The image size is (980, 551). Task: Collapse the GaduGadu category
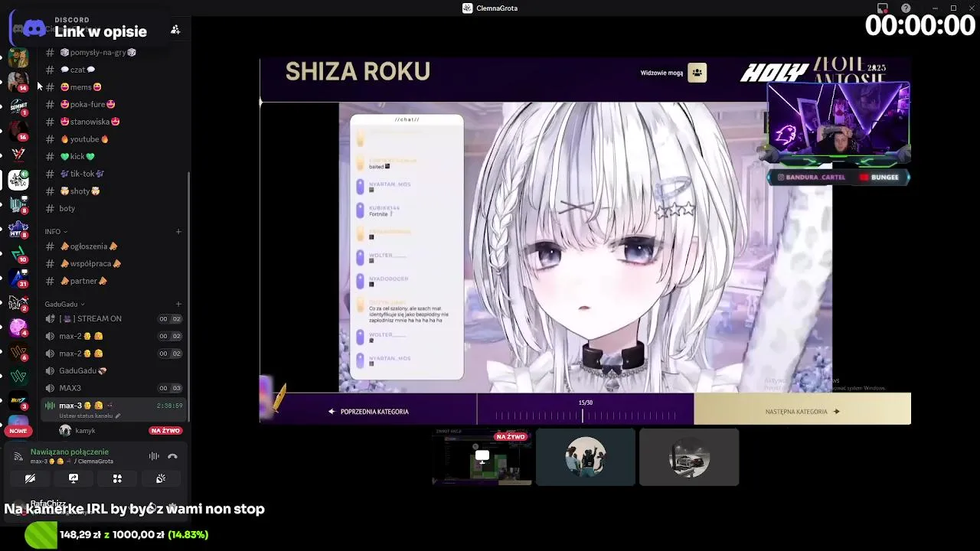pyautogui.click(x=64, y=304)
